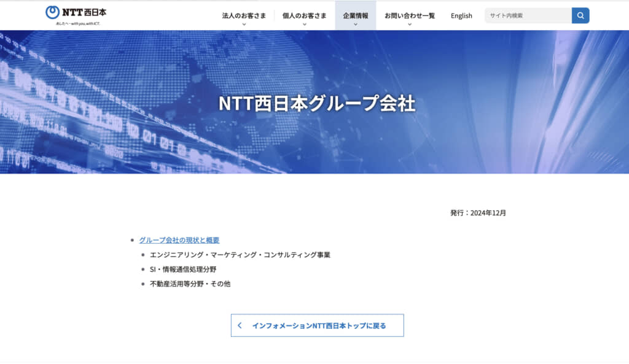Click the left arrow in back button
The height and width of the screenshot is (364, 629).
pyautogui.click(x=240, y=325)
